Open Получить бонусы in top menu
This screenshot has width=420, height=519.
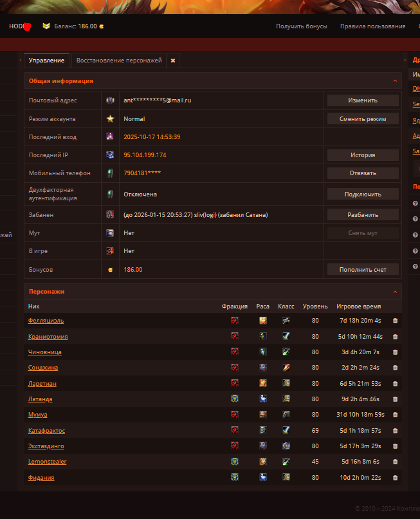click(301, 26)
